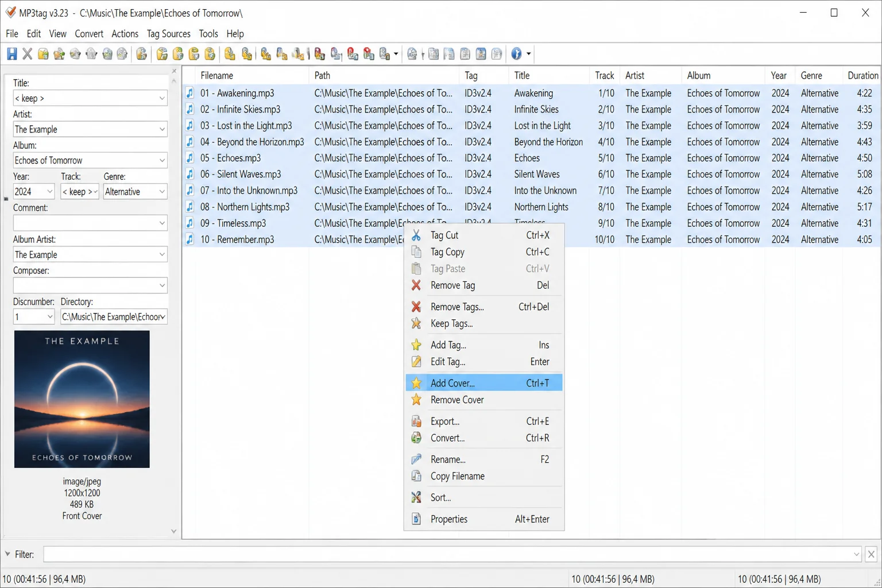Click red X icon beside Remove Tags...
Viewport: 882px width, 588px height.
[416, 307]
